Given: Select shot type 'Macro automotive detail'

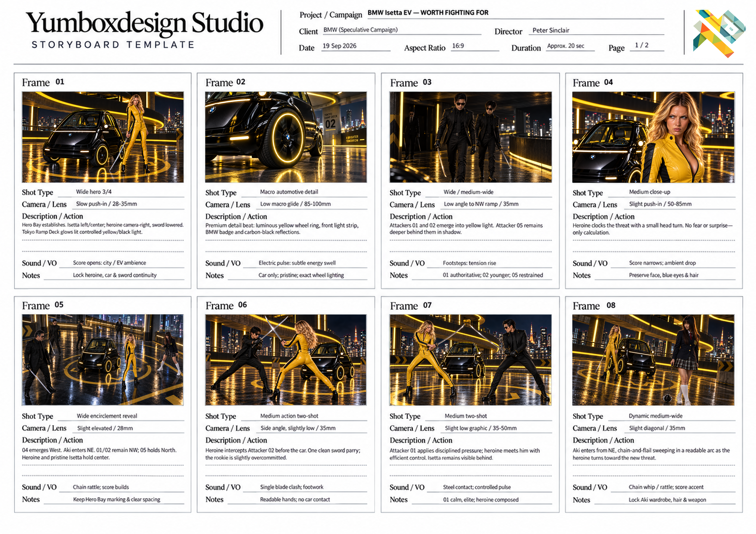Looking at the screenshot, I should point(289,192).
